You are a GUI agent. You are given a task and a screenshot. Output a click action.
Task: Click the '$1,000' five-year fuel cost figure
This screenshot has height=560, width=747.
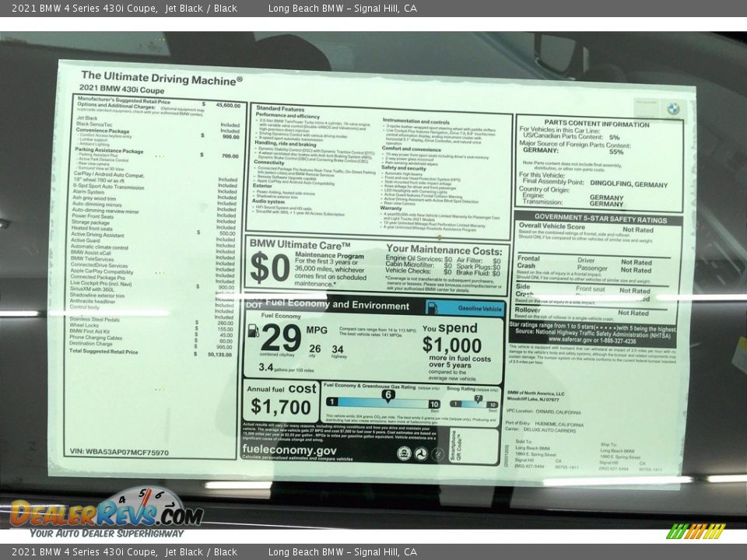tap(451, 345)
